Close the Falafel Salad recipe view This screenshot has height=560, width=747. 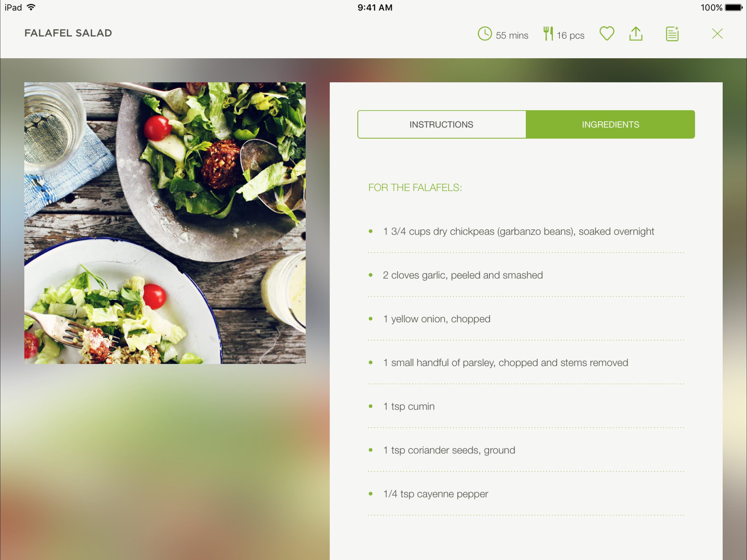(717, 34)
